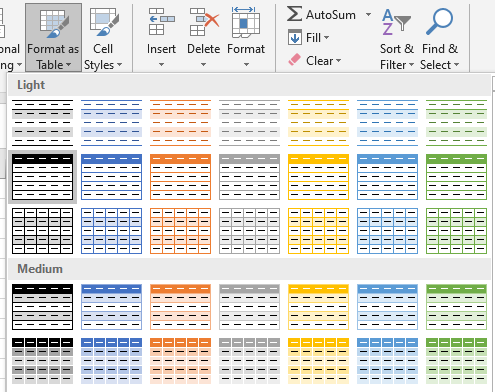Choose the green Medium style with header
Image resolution: width=495 pixels, height=392 pixels.
tap(456, 307)
